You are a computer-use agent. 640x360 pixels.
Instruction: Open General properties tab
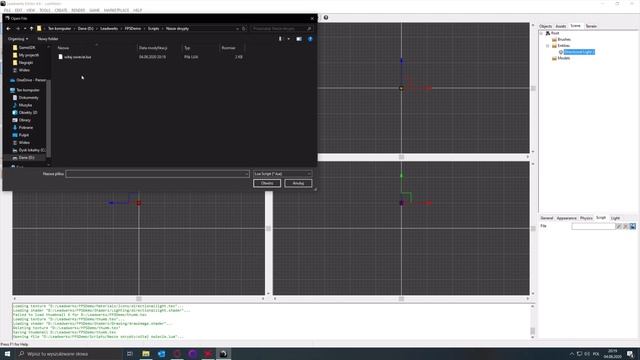click(x=547, y=218)
